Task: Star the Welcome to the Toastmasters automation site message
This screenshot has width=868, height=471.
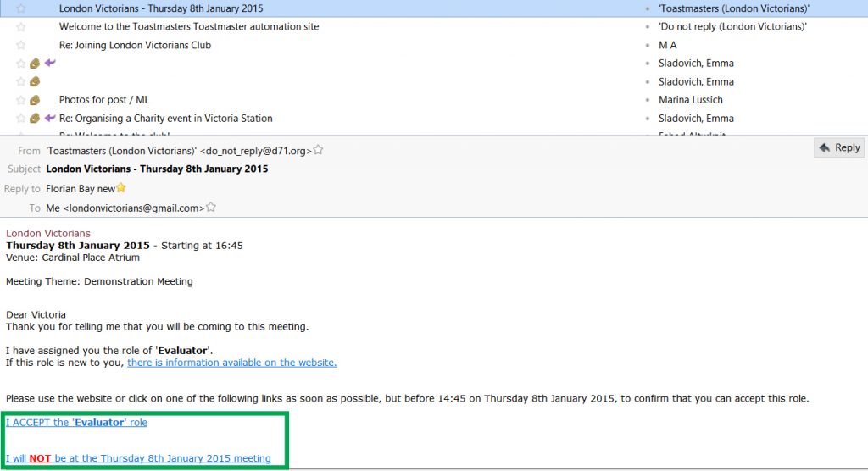Action: pos(21,26)
